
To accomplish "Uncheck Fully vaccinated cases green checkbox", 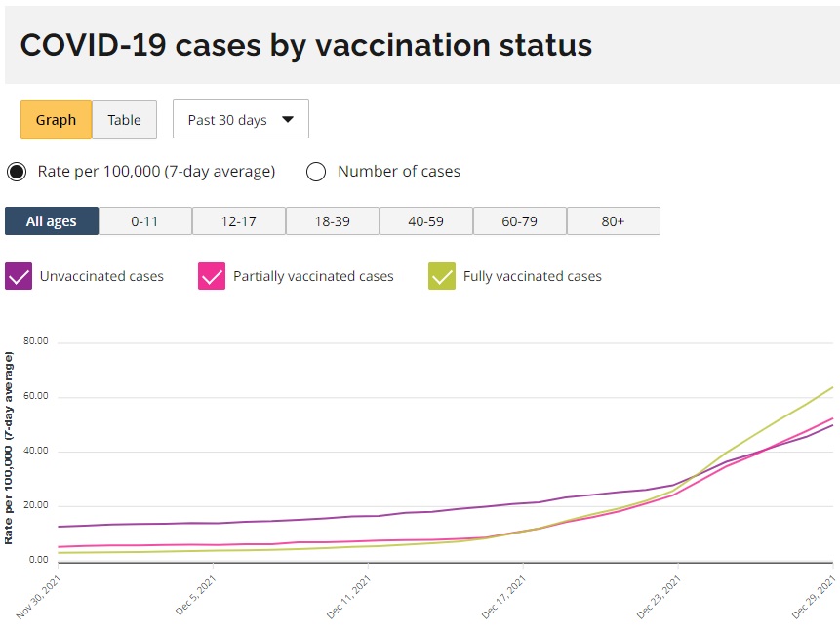I will (442, 276).
